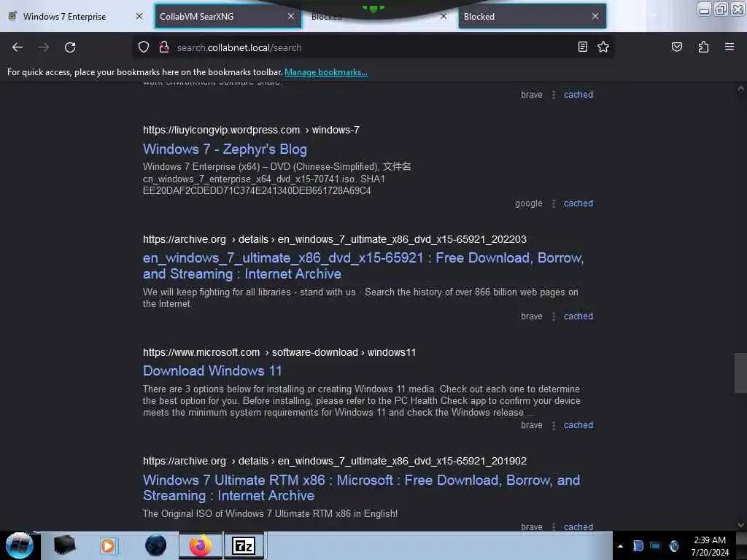The width and height of the screenshot is (747, 560).
Task: Click the forward navigation arrow
Action: [x=43, y=47]
